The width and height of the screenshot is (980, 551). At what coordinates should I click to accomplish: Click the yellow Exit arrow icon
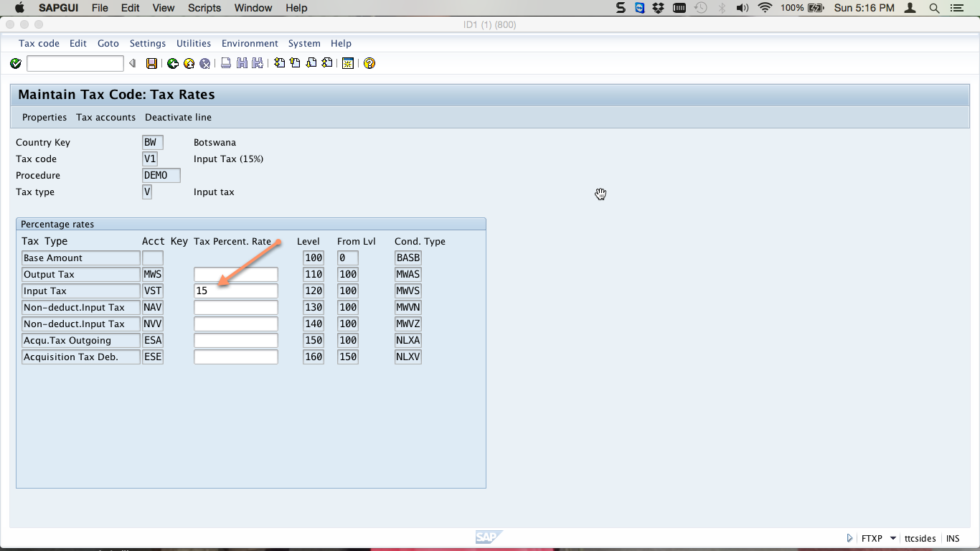tap(189, 64)
